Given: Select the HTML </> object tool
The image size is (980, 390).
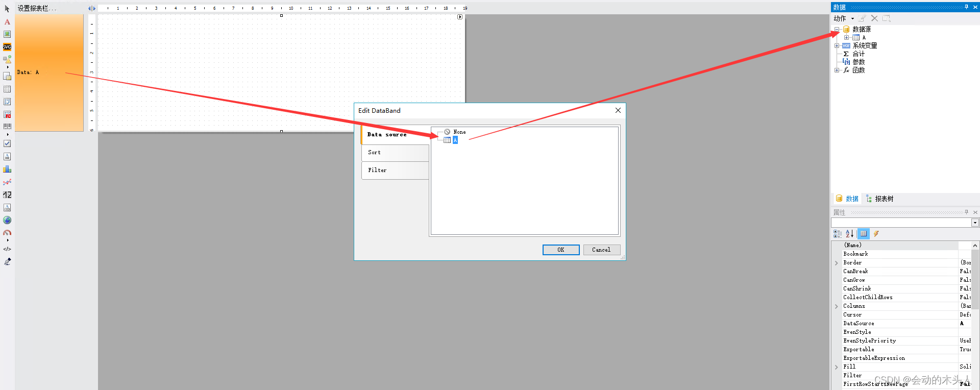Looking at the screenshot, I should 7,249.
